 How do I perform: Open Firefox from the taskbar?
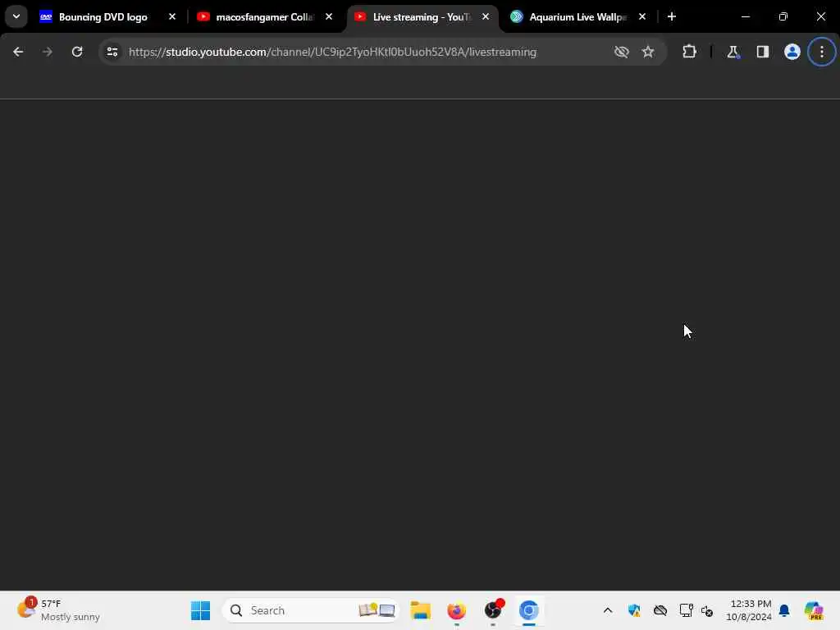[x=456, y=610]
